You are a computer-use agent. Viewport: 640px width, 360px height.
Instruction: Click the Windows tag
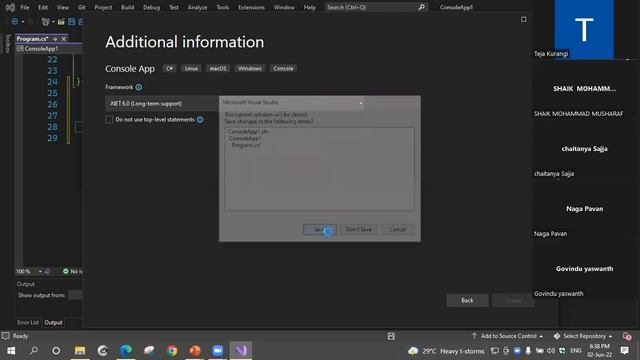tap(249, 69)
